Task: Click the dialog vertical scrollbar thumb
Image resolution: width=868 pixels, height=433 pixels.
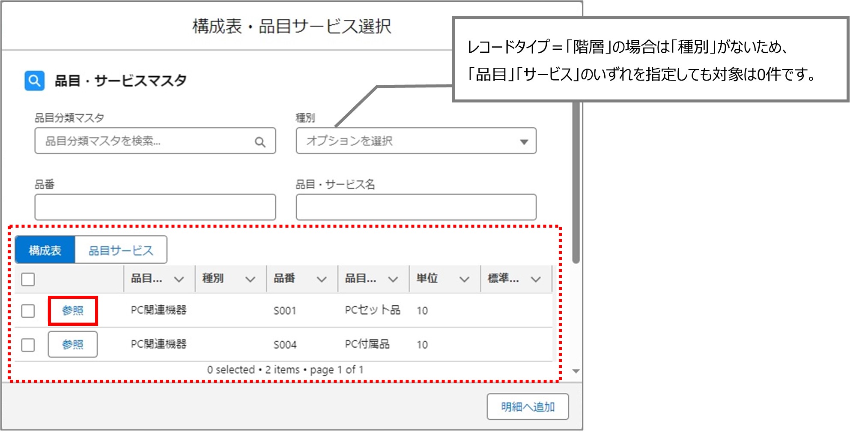Action: coord(576,182)
